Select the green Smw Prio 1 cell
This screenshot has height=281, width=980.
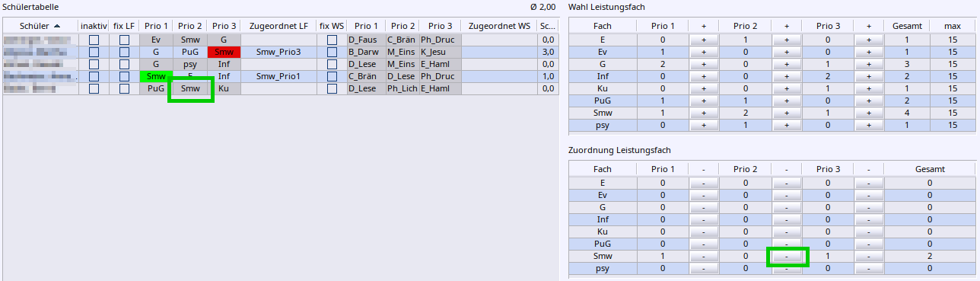[x=156, y=76]
